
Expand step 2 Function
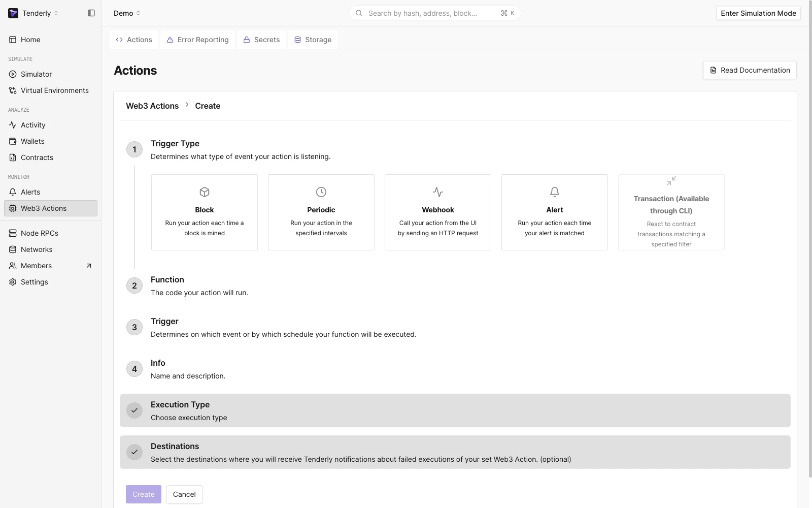(x=455, y=285)
